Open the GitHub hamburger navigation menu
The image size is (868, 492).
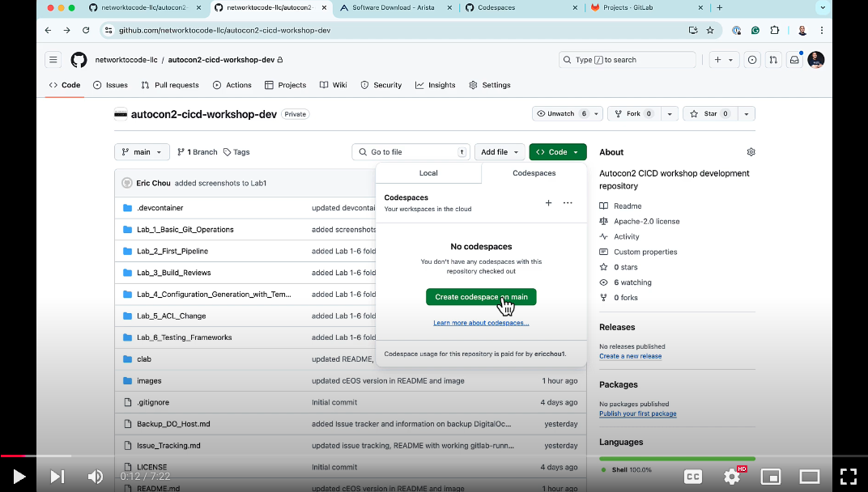53,60
